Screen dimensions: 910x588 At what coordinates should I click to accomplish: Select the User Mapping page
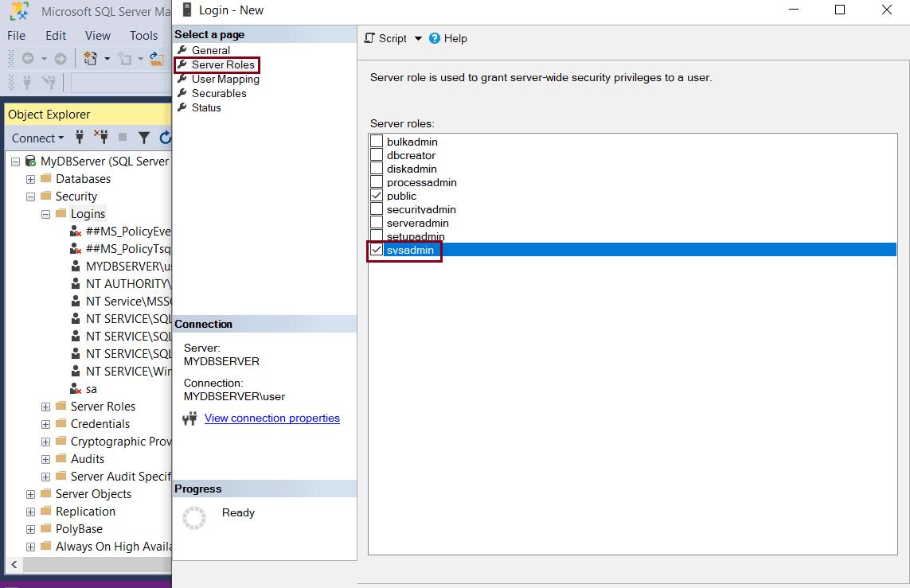click(x=224, y=79)
